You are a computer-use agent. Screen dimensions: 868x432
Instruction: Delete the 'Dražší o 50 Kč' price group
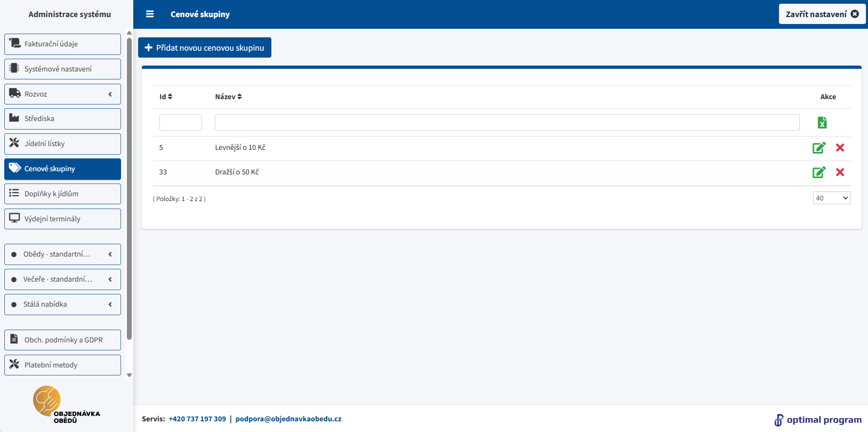840,172
